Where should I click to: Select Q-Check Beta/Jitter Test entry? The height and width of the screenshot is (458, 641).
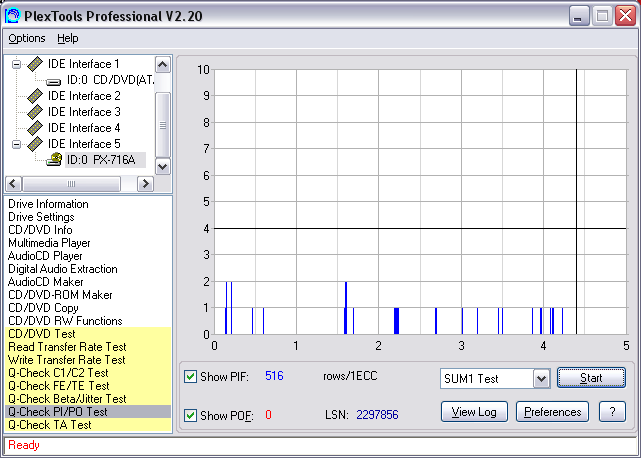click(88, 399)
